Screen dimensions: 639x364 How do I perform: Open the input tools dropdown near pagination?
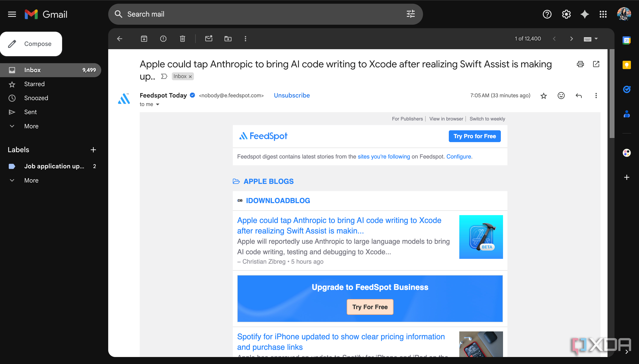591,39
